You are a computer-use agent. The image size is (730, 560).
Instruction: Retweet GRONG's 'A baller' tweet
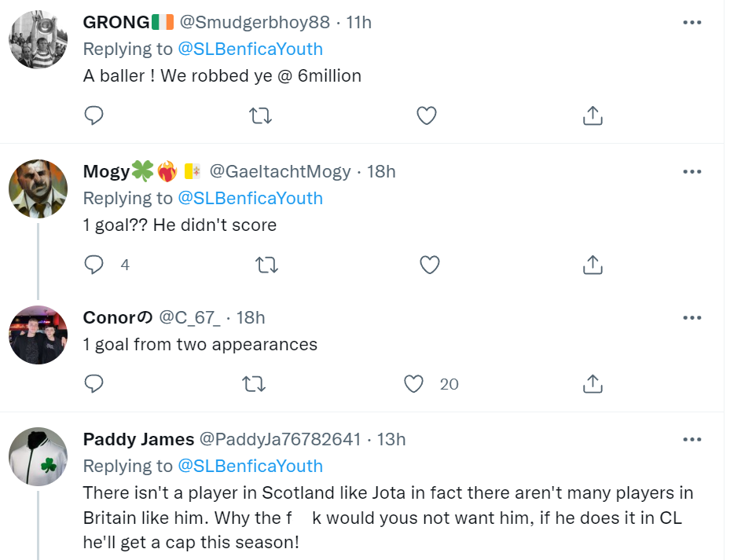click(260, 115)
